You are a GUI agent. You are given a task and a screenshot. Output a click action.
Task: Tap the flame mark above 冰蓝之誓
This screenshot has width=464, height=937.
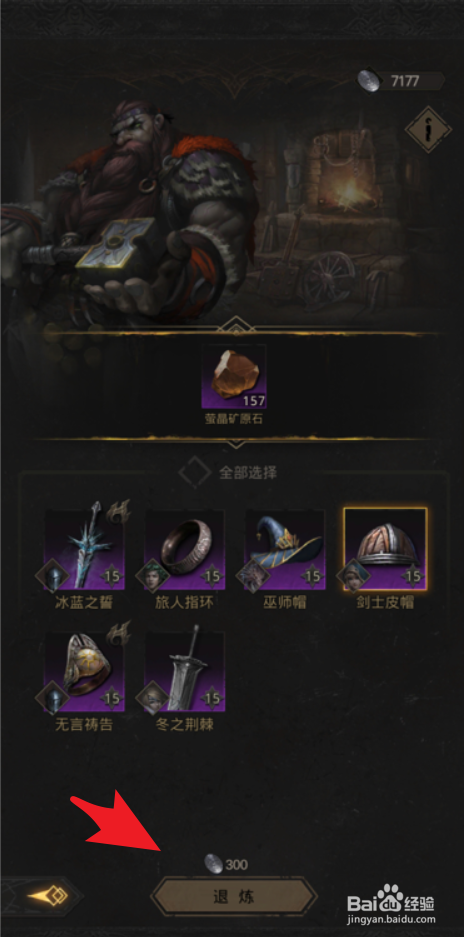118,511
